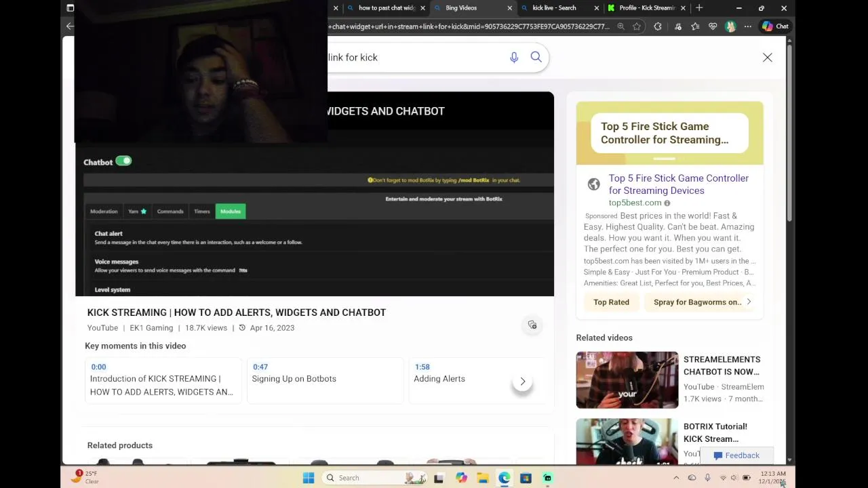
Task: Close the video overlay with the X icon
Action: pos(767,58)
